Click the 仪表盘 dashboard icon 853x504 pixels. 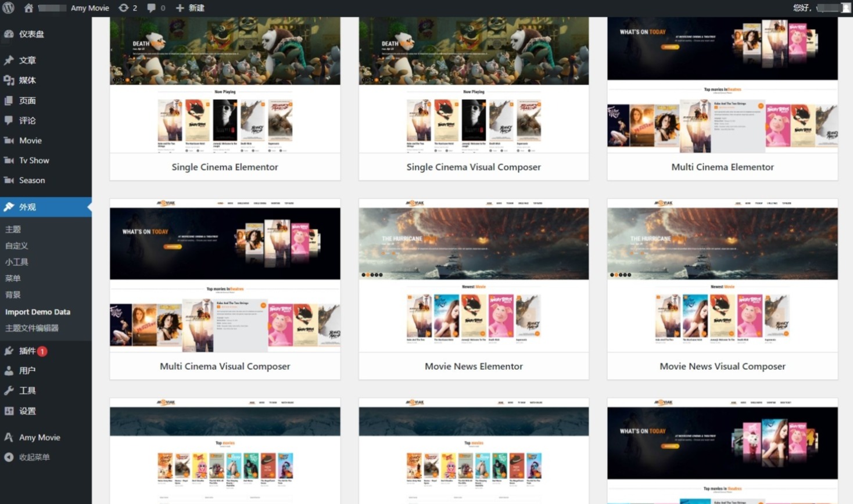pyautogui.click(x=9, y=34)
